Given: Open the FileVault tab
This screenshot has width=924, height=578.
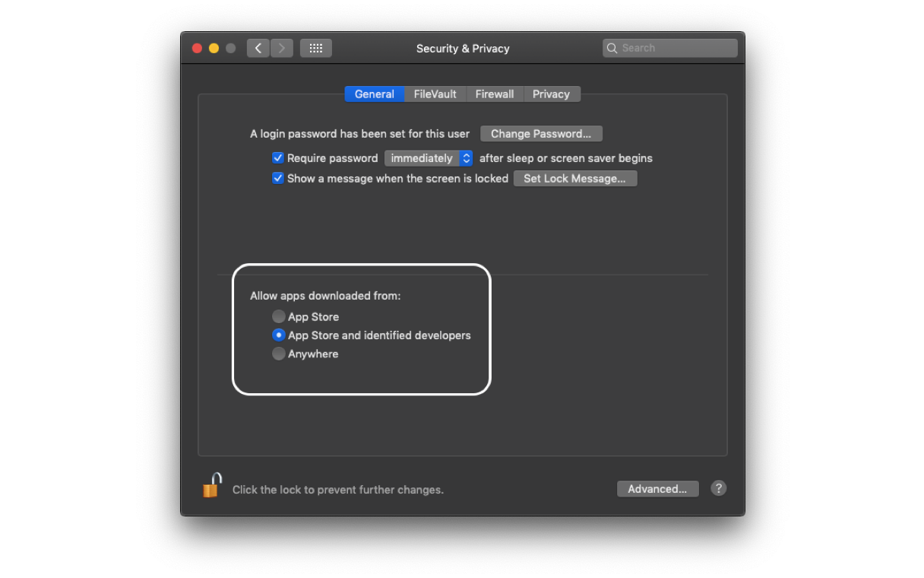Looking at the screenshot, I should click(x=435, y=94).
